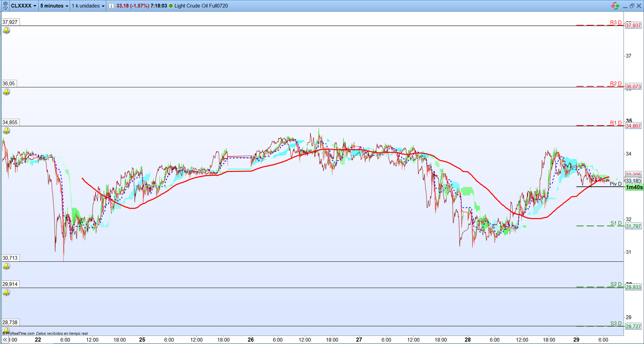Select the 37,927 price level label

coord(10,22)
